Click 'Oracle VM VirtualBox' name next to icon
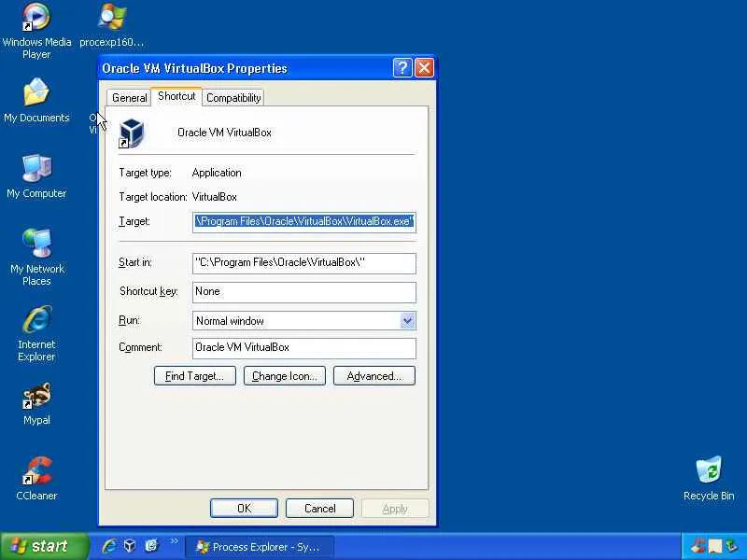Screen dimensions: 747x560 pyautogui.click(x=224, y=133)
